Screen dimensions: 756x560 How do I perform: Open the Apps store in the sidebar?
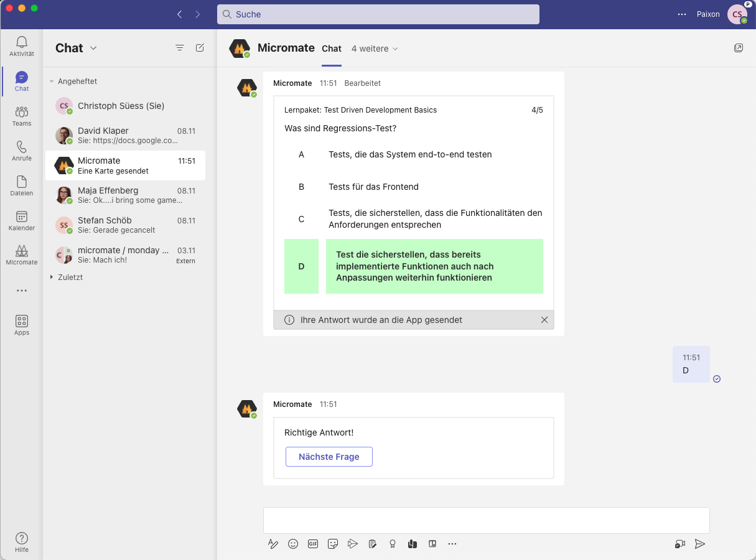tap(22, 325)
